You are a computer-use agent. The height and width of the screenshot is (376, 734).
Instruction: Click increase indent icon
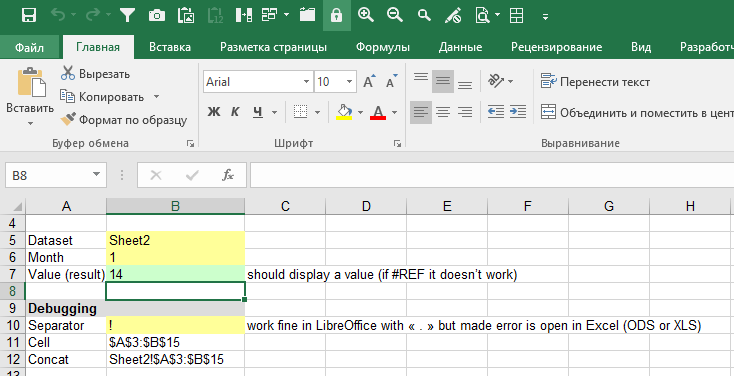518,112
